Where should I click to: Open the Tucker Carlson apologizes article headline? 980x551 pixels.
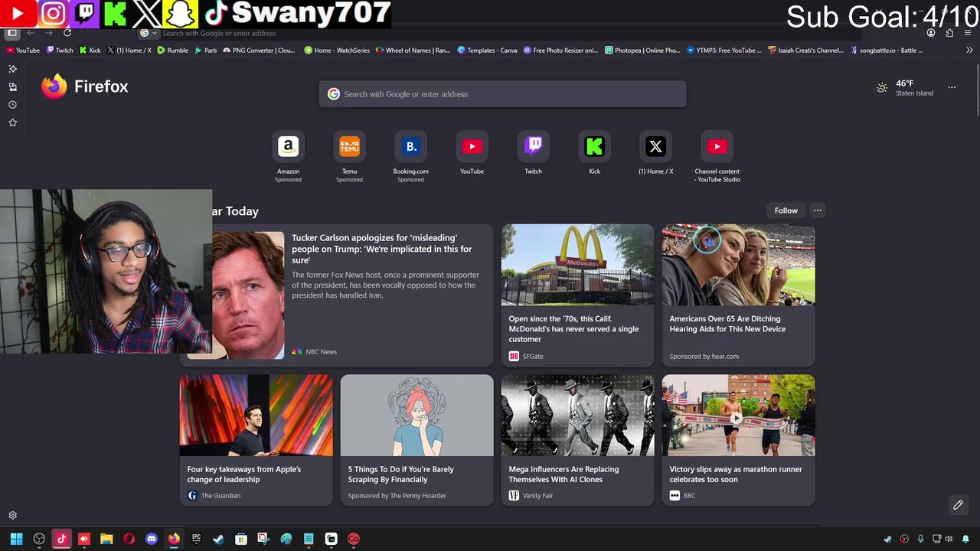click(x=382, y=249)
